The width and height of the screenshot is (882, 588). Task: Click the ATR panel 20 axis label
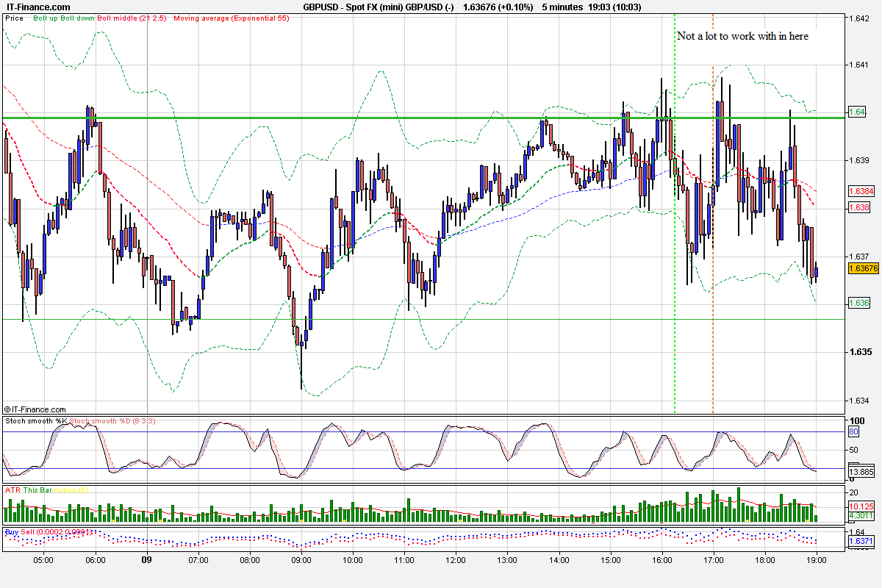point(854,492)
